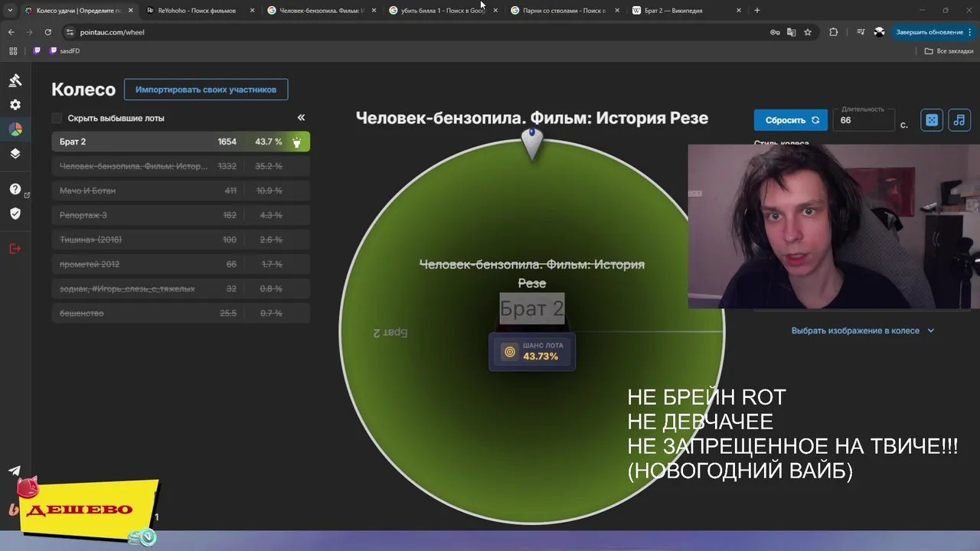The height and width of the screenshot is (551, 980).
Task: Select the Мачо И Ботан lot row
Action: pyautogui.click(x=181, y=191)
